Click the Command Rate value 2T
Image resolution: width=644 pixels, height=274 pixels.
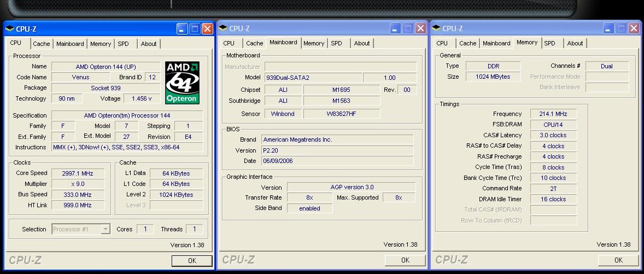pyautogui.click(x=553, y=189)
